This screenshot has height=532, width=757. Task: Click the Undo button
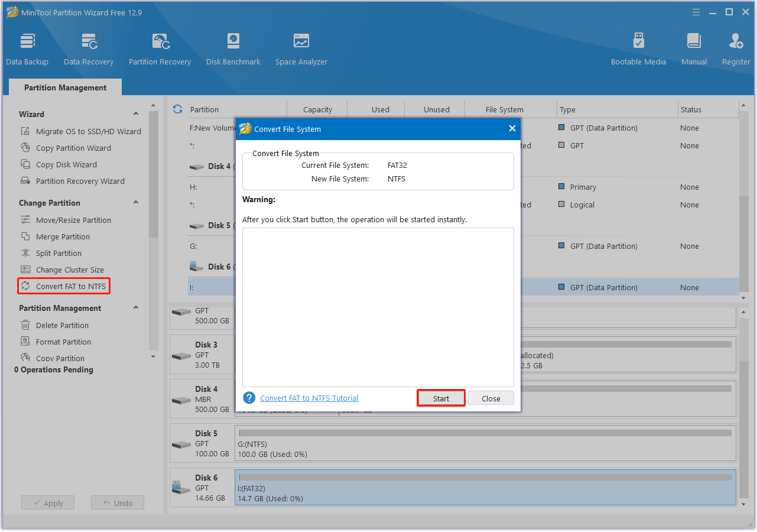click(118, 503)
